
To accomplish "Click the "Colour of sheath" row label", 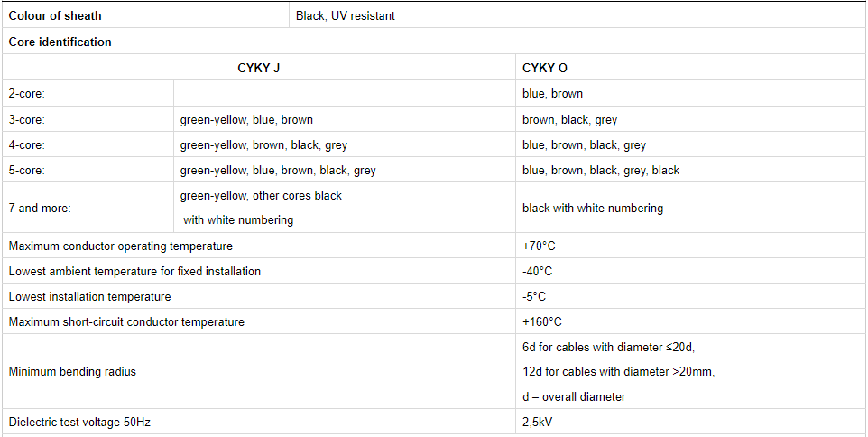I will 55,15.
